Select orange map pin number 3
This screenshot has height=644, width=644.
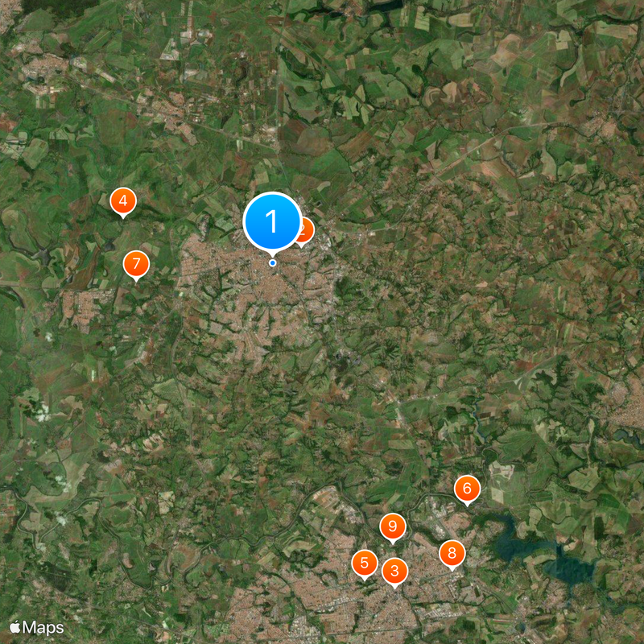[394, 571]
